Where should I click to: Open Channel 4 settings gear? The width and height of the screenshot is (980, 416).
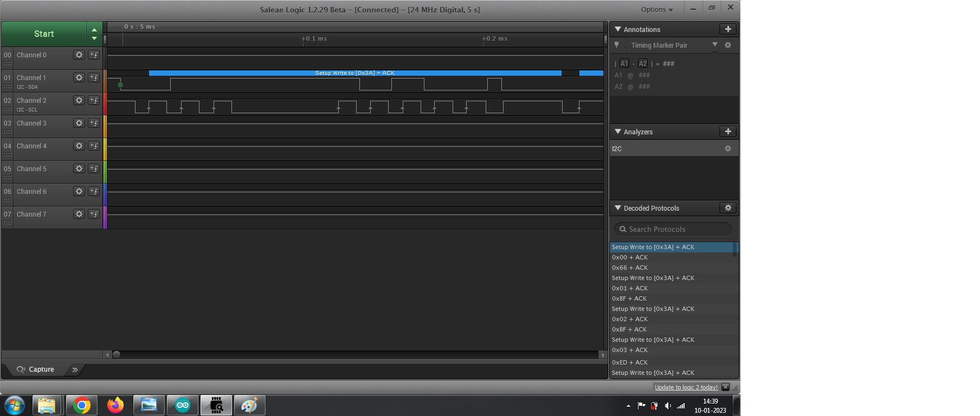click(x=79, y=146)
